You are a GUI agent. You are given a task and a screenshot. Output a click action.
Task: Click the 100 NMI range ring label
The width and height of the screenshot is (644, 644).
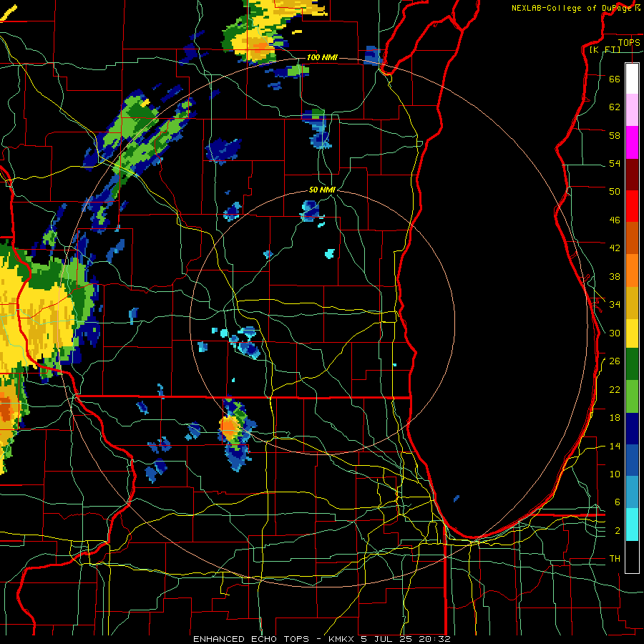pyautogui.click(x=322, y=57)
